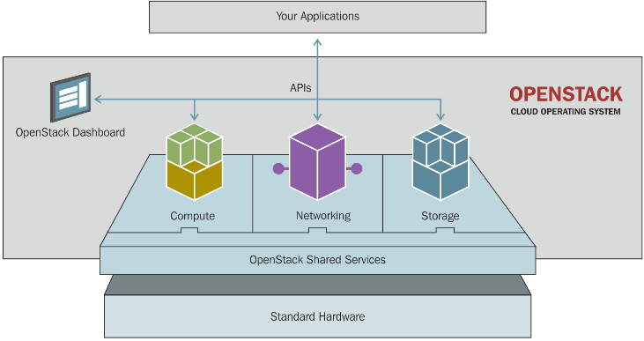Image resolution: width=644 pixels, height=341 pixels.
Task: Click the Cloud Operating System subtitle
Action: pyautogui.click(x=566, y=112)
